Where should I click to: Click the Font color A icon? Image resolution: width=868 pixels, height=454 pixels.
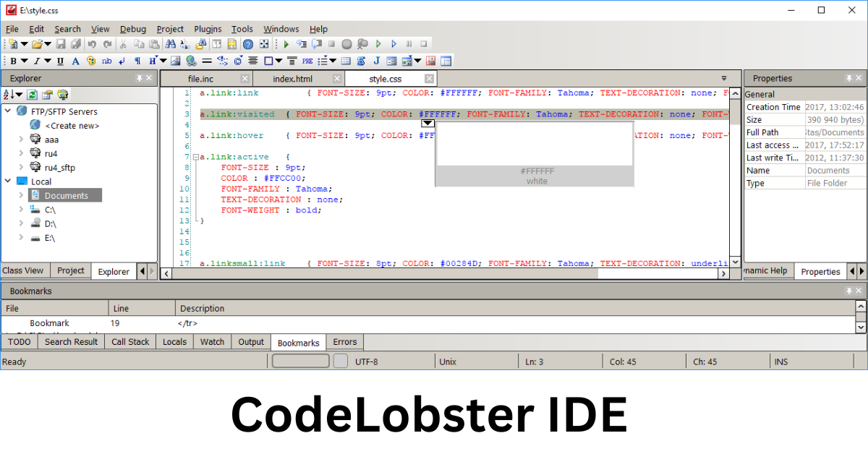click(75, 61)
